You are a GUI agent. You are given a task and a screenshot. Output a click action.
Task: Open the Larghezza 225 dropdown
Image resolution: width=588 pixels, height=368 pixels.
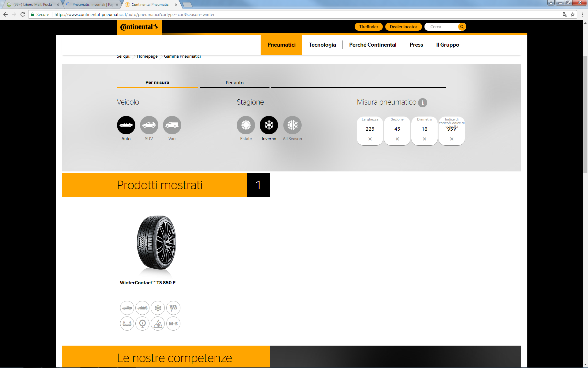click(x=370, y=129)
